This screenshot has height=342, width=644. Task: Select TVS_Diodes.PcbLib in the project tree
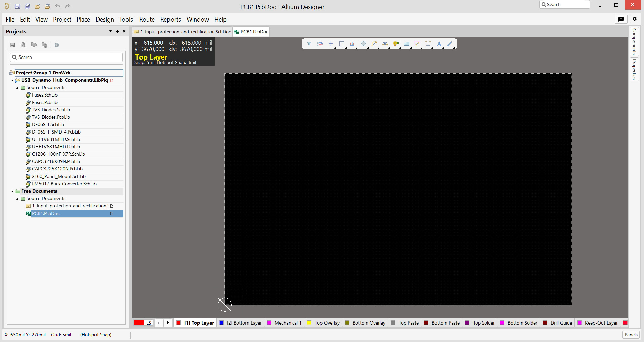click(51, 117)
